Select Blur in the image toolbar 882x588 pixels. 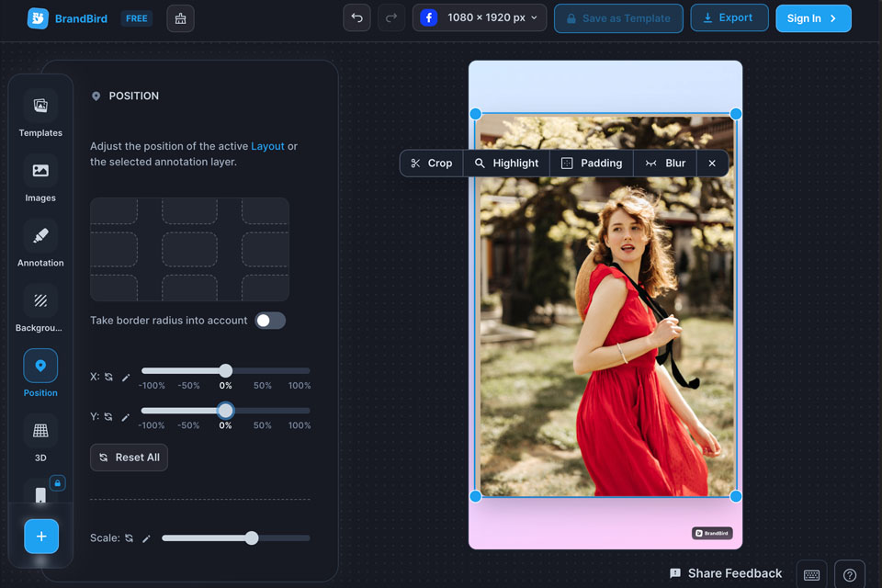tap(665, 164)
